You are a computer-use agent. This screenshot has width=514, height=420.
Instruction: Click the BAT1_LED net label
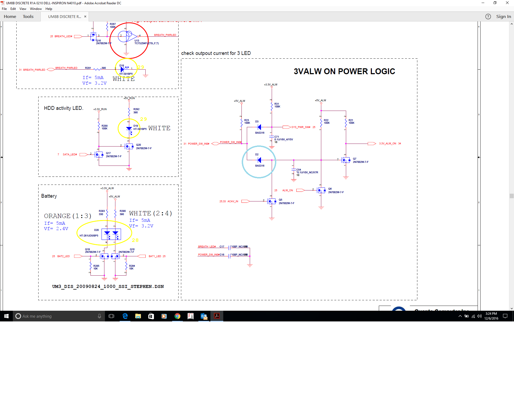[x=155, y=256]
